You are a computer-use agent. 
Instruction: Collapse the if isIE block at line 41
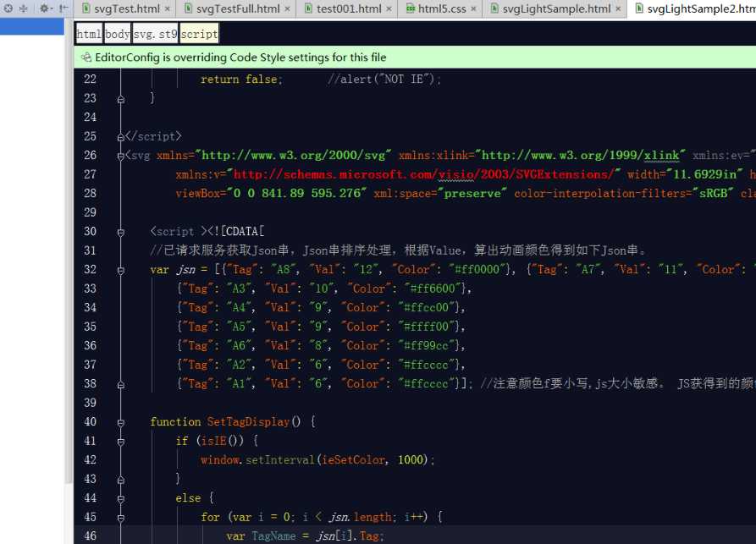point(121,442)
